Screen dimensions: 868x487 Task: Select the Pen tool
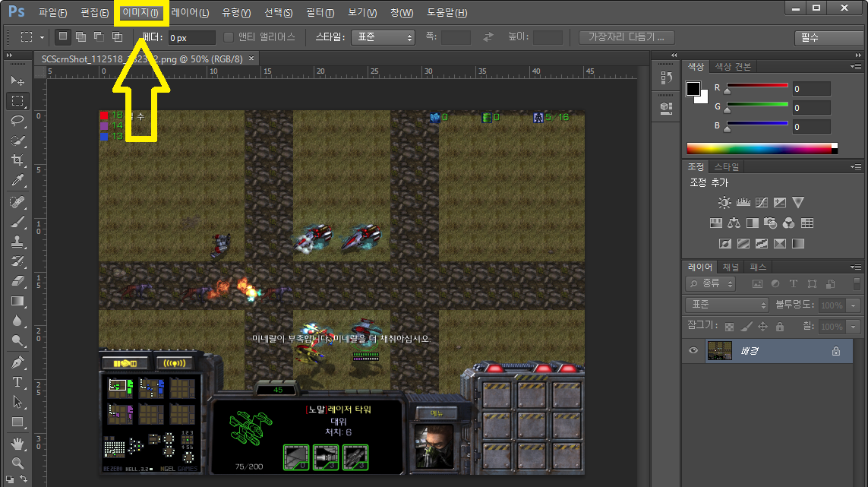click(x=17, y=362)
